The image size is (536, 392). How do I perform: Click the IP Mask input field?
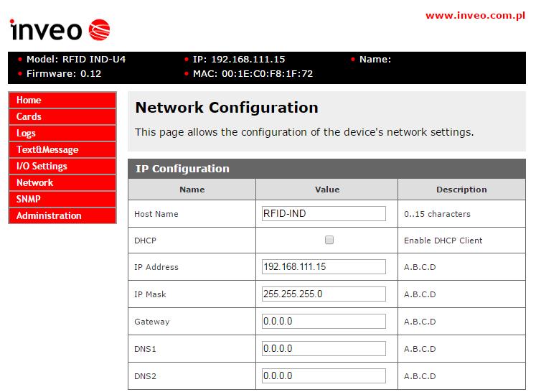click(324, 294)
